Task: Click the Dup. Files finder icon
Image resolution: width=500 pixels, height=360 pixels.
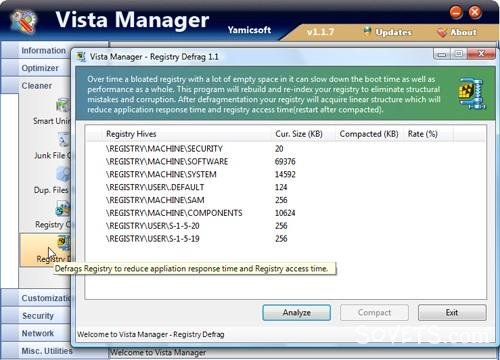Action: (x=63, y=175)
